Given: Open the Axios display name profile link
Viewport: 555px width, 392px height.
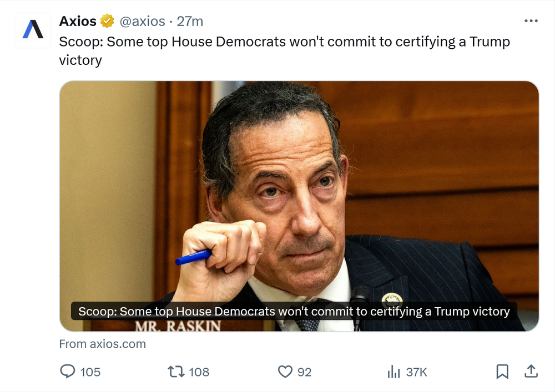Looking at the screenshot, I should (78, 22).
